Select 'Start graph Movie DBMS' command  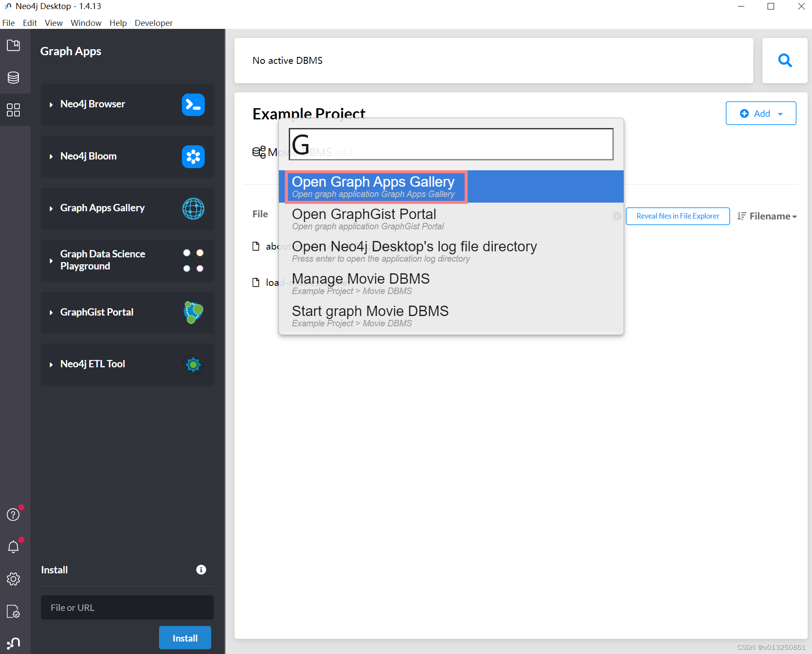coord(451,316)
